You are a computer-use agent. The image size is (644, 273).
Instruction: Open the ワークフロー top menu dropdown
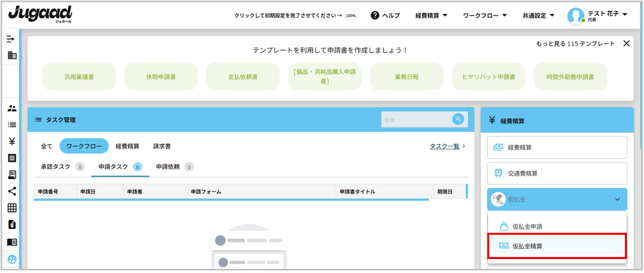tap(485, 15)
